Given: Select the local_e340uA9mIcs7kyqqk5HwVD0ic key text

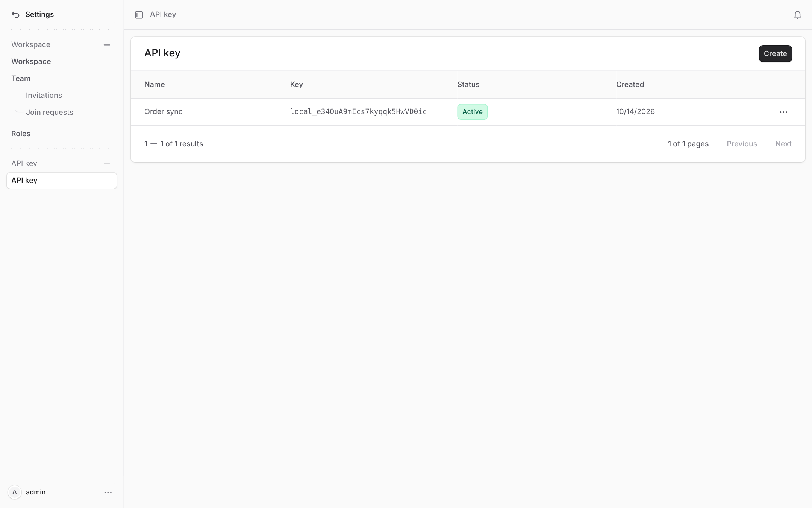Looking at the screenshot, I should [x=358, y=111].
